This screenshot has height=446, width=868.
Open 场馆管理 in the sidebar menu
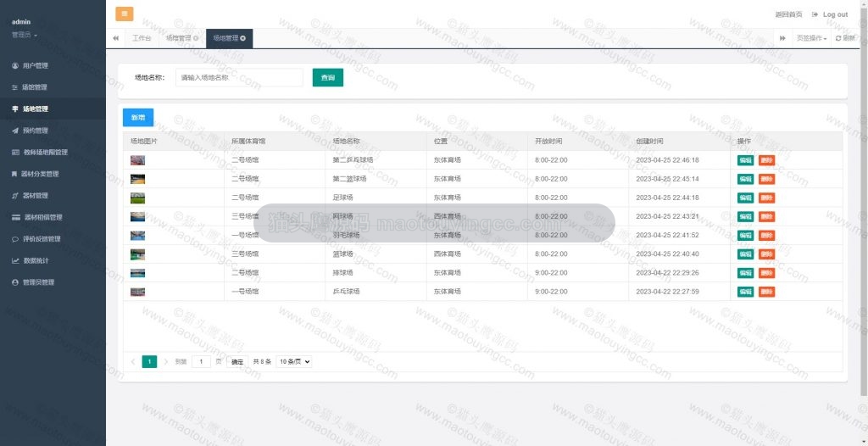[x=53, y=87]
